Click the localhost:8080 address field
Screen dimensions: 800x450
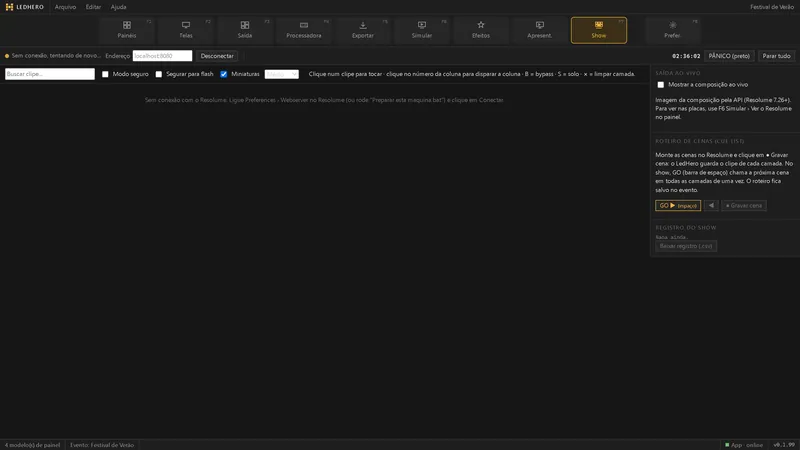[162, 56]
